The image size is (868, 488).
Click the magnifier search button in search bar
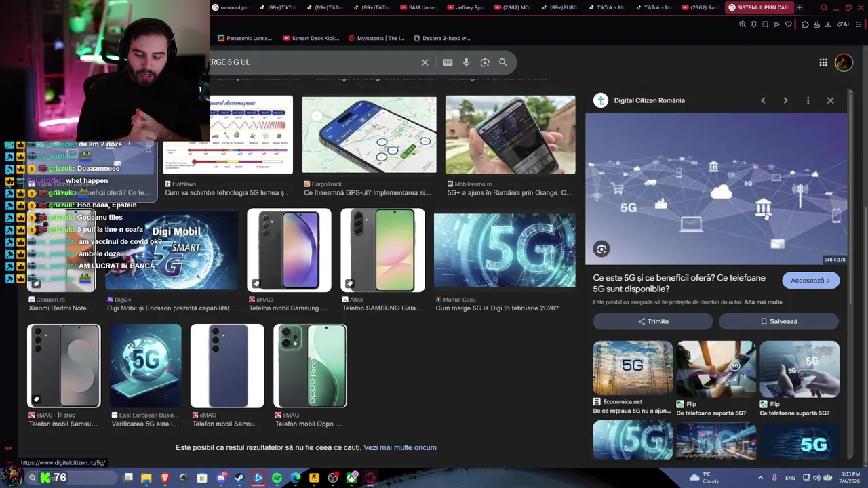coord(503,62)
